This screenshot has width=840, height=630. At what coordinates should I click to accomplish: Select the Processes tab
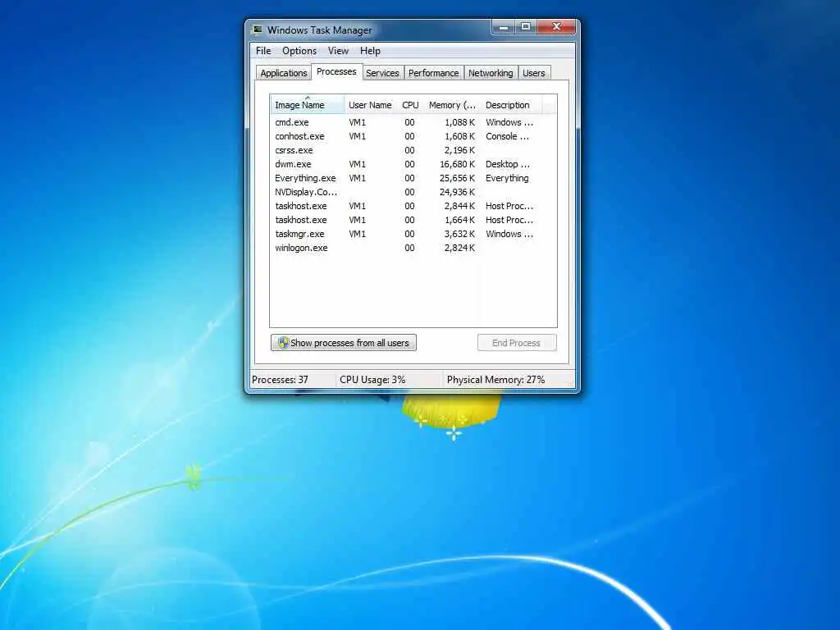coord(336,71)
